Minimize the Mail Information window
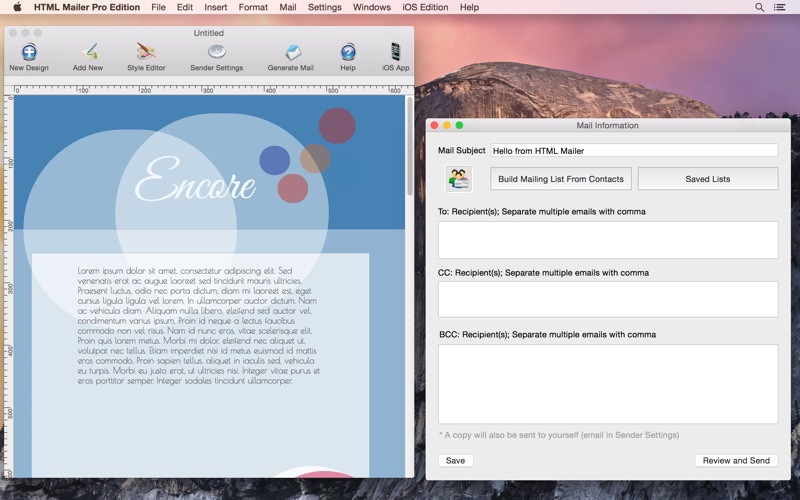The width and height of the screenshot is (800, 500). 447,126
